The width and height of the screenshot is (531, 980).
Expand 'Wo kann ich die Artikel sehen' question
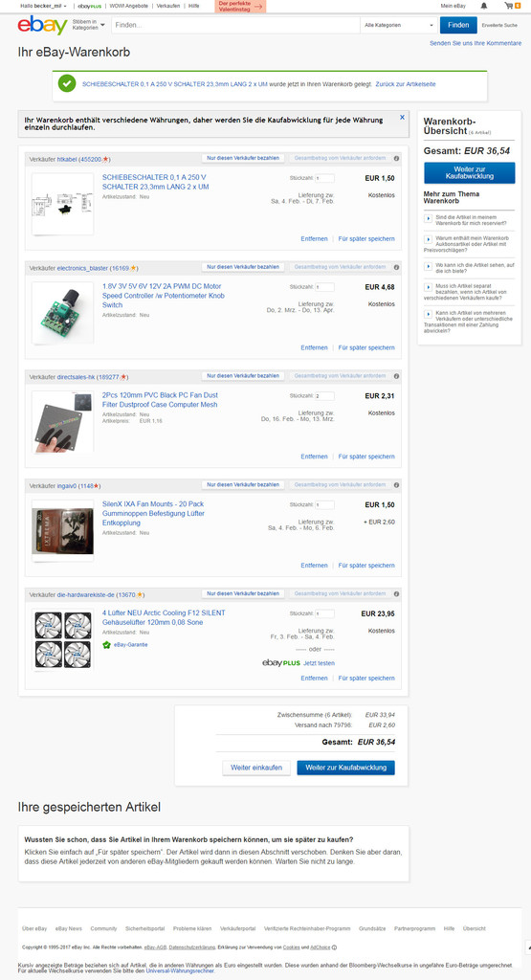[428, 266]
